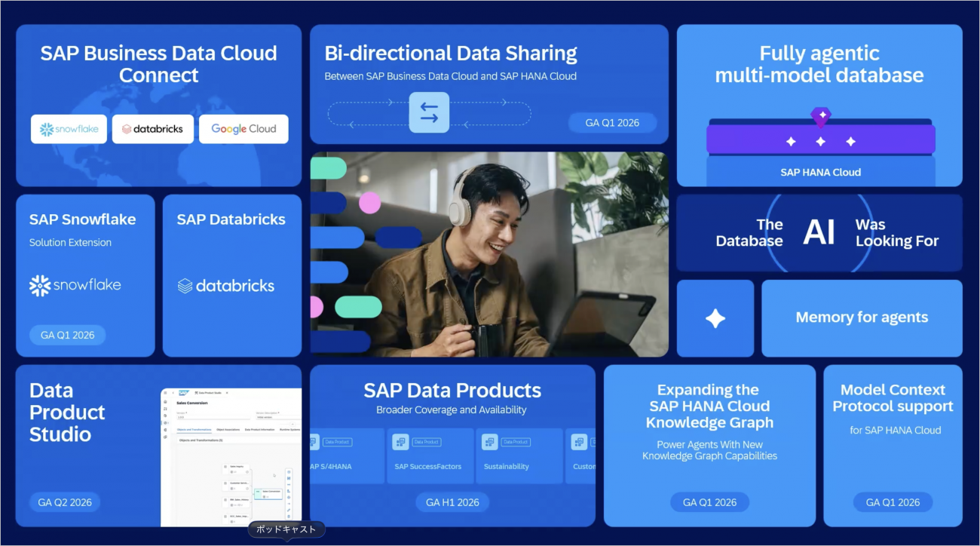Click the Snowflake logo in Data Cloud Connect
This screenshot has height=546, width=980.
(x=69, y=129)
